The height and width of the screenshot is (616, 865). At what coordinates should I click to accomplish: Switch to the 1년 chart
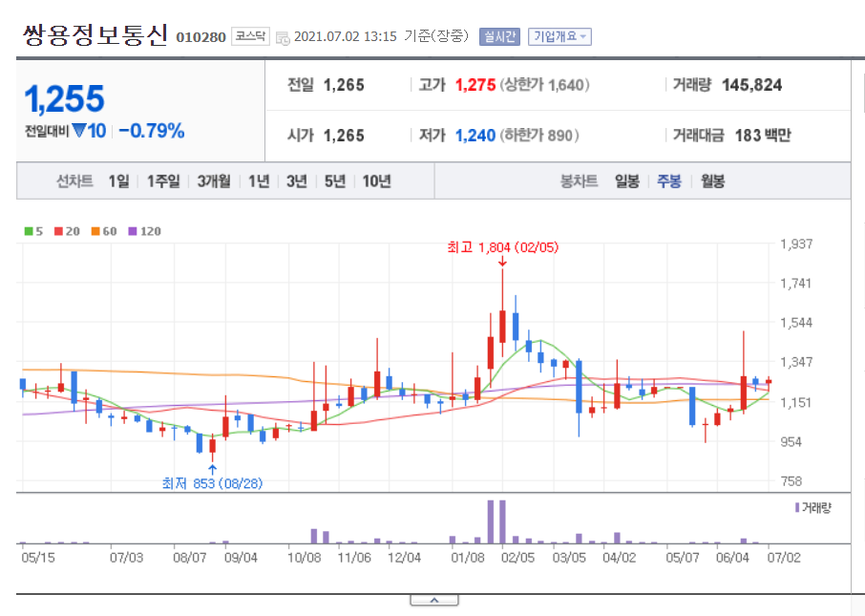[259, 181]
